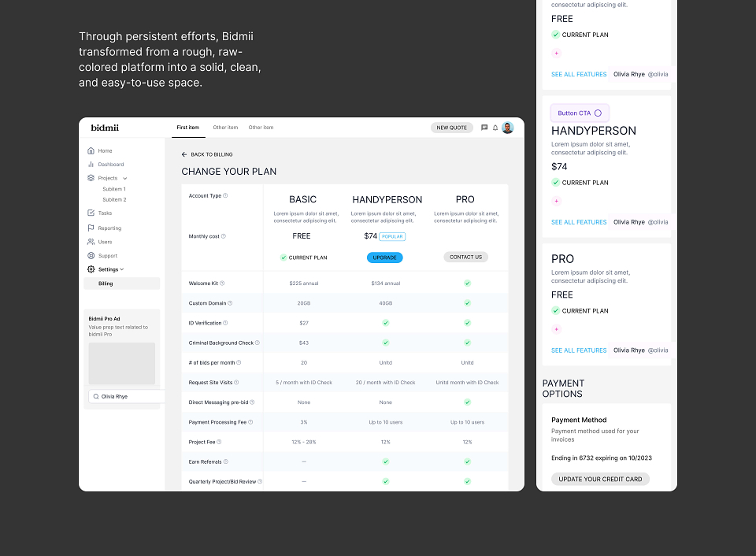Go to Home via the house icon

91,150
